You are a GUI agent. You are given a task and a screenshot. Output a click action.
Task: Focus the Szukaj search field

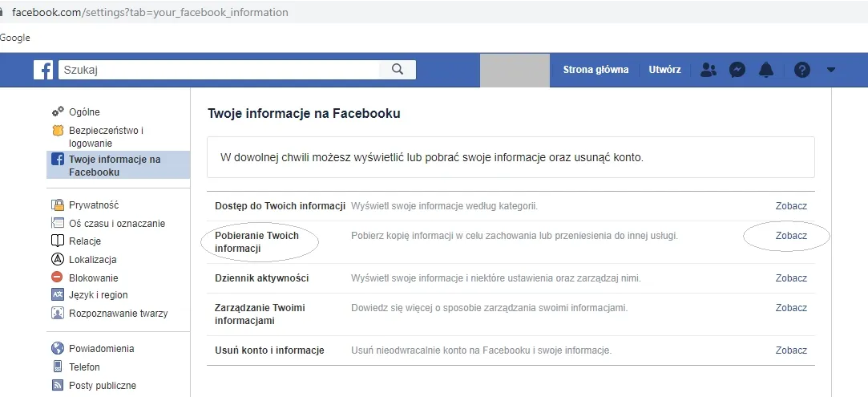(x=219, y=70)
